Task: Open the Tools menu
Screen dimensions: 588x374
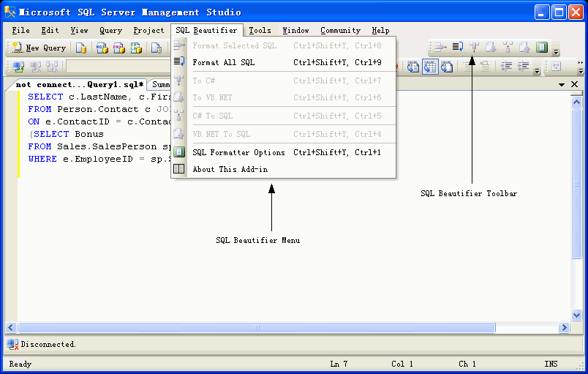Action: pos(260,31)
